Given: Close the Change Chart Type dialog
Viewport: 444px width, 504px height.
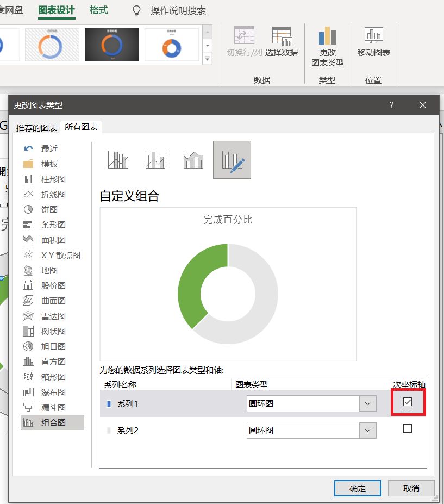Looking at the screenshot, I should point(423,105).
